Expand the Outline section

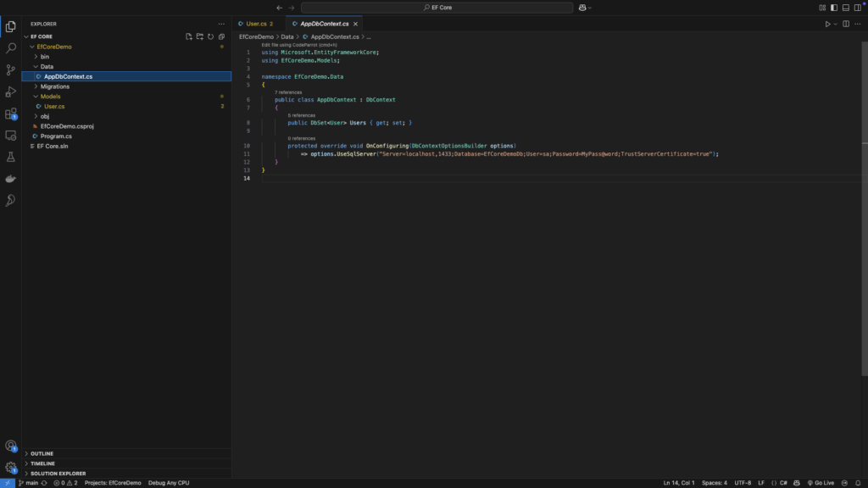[126, 454]
